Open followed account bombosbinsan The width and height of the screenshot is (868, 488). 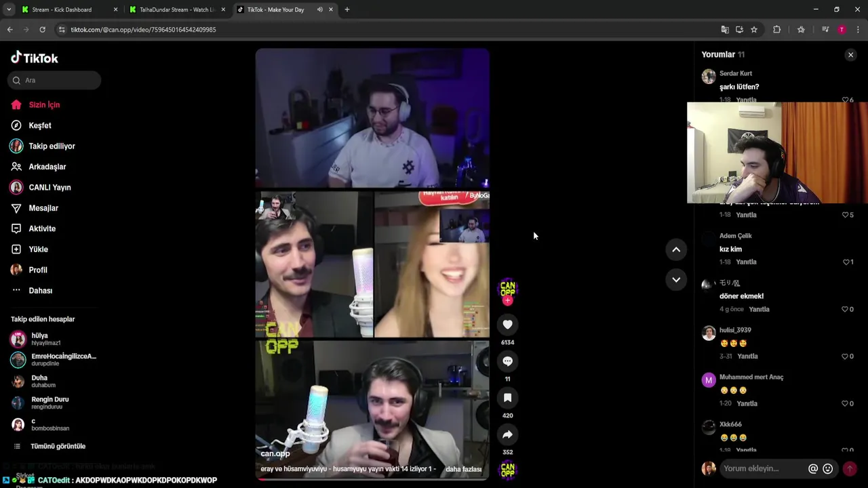click(50, 424)
